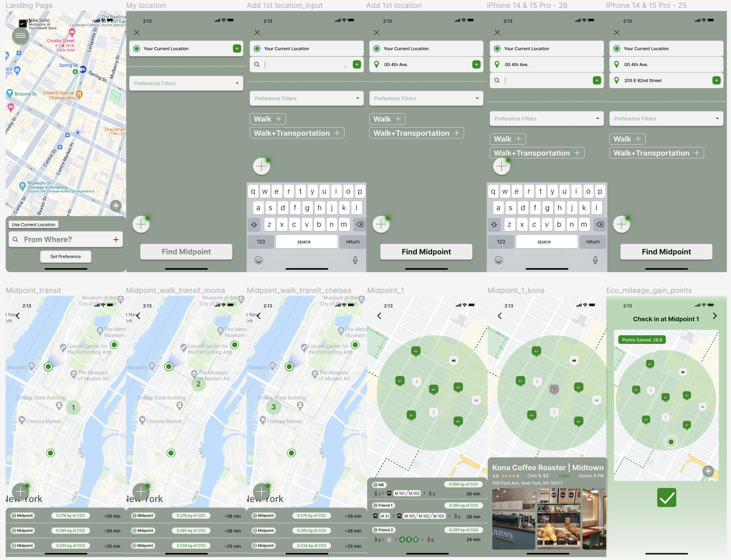Select Friend 1 route row in Midpoint_1

pos(427,511)
